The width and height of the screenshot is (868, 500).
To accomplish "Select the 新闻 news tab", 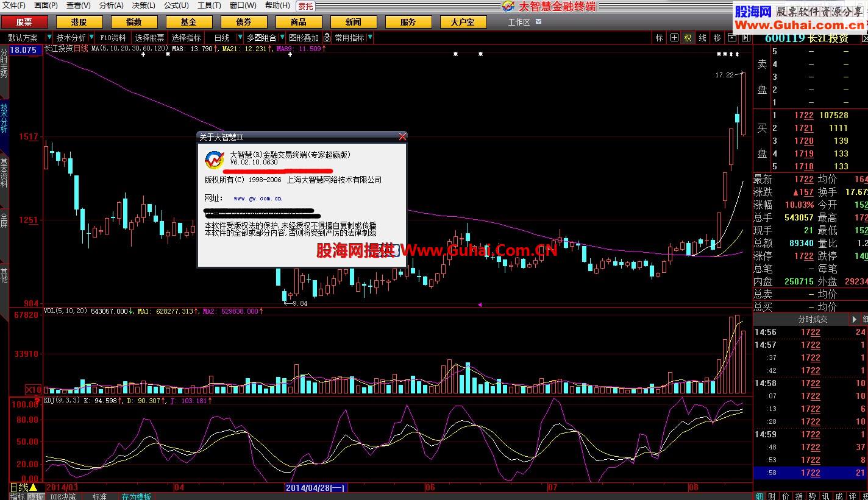I will point(354,22).
